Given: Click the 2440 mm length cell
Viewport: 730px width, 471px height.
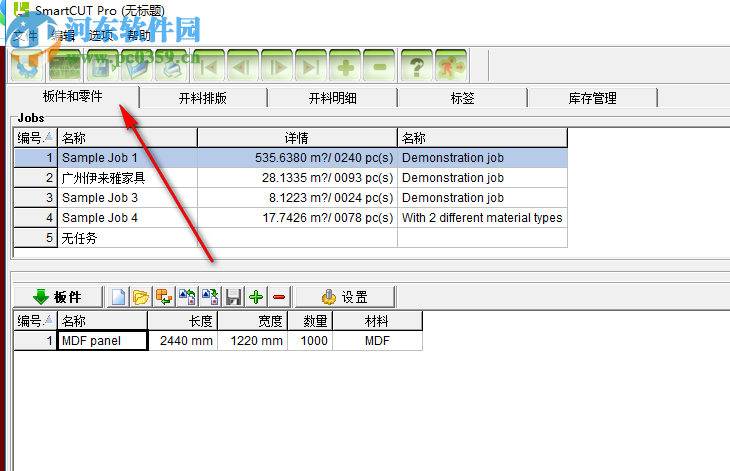Looking at the screenshot, I should click(x=182, y=341).
